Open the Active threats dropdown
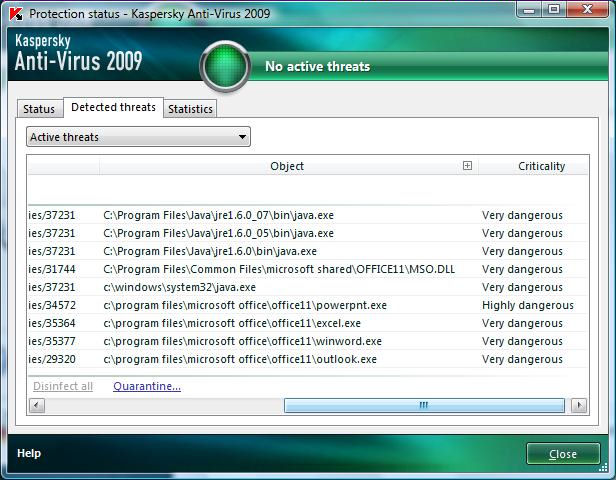Image resolution: width=616 pixels, height=480 pixels. coord(138,137)
